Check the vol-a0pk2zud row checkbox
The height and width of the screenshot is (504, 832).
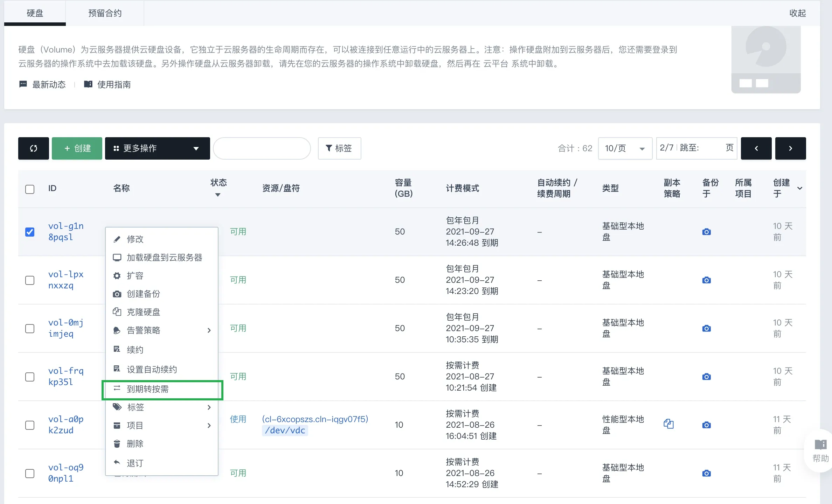click(30, 425)
